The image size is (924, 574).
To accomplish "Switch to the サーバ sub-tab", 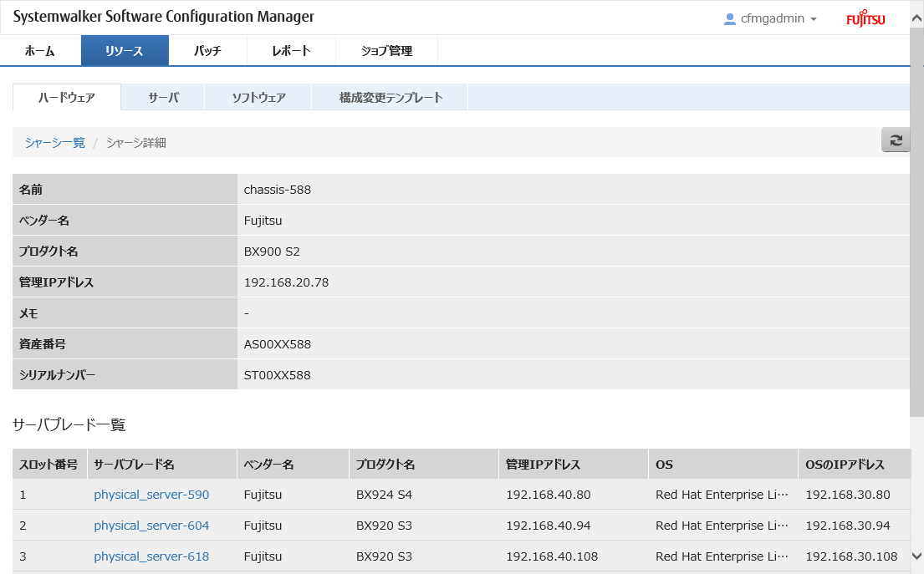I will (x=163, y=97).
